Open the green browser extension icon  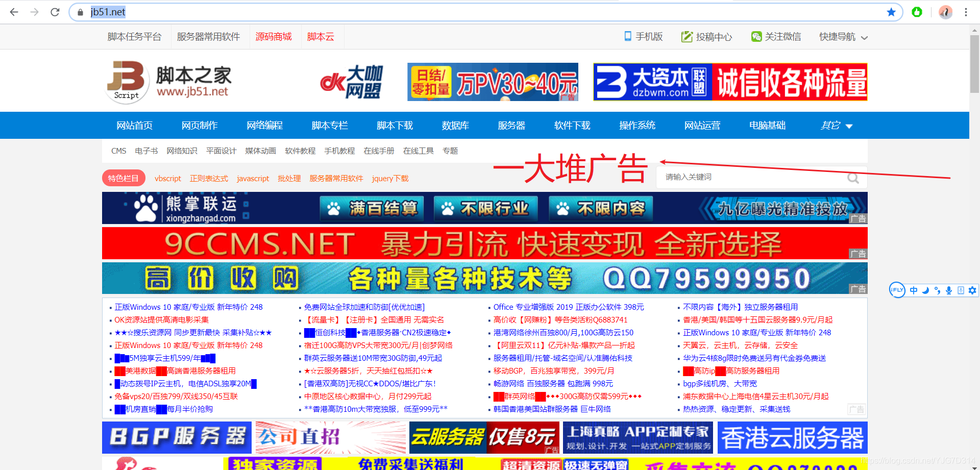pos(917,12)
